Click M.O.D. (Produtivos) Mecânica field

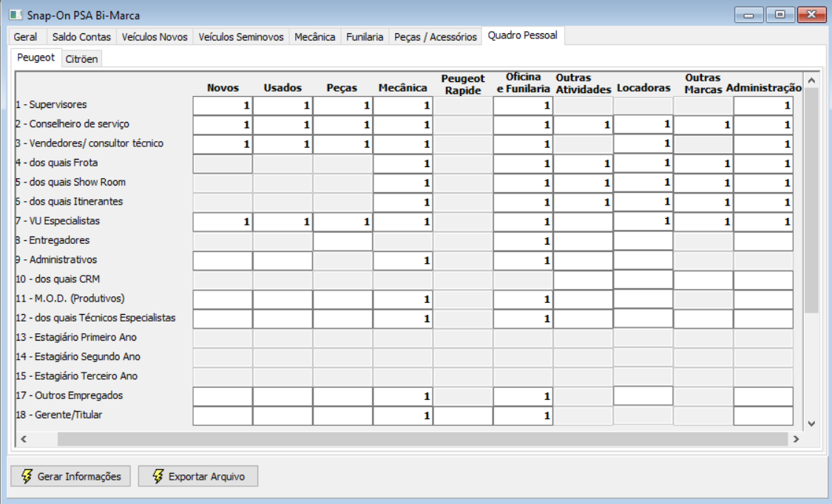tap(403, 299)
